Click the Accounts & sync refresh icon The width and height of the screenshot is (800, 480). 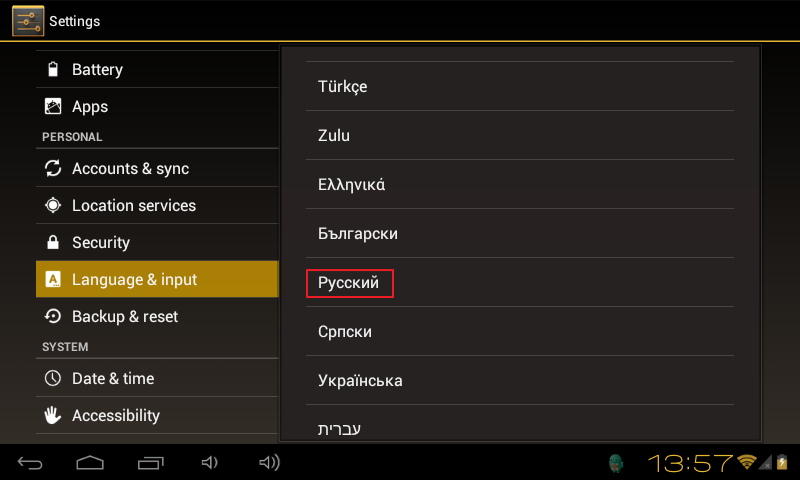pos(53,168)
